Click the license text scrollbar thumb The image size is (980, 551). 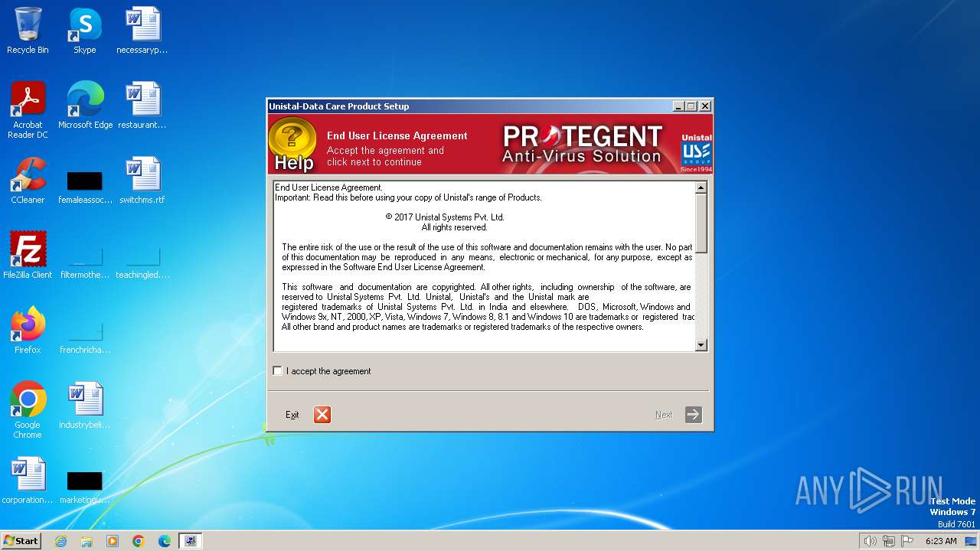(701, 223)
